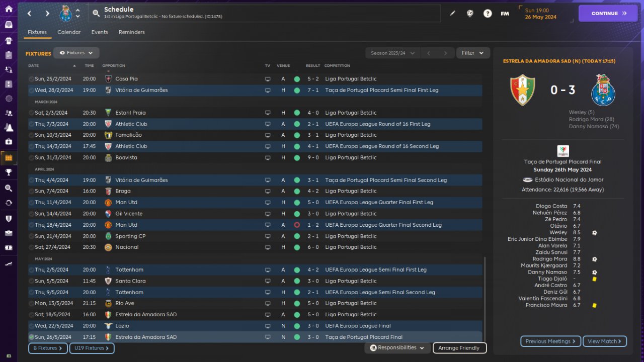The width and height of the screenshot is (644, 362).
Task: Open the Filter dropdown
Action: pyautogui.click(x=473, y=53)
